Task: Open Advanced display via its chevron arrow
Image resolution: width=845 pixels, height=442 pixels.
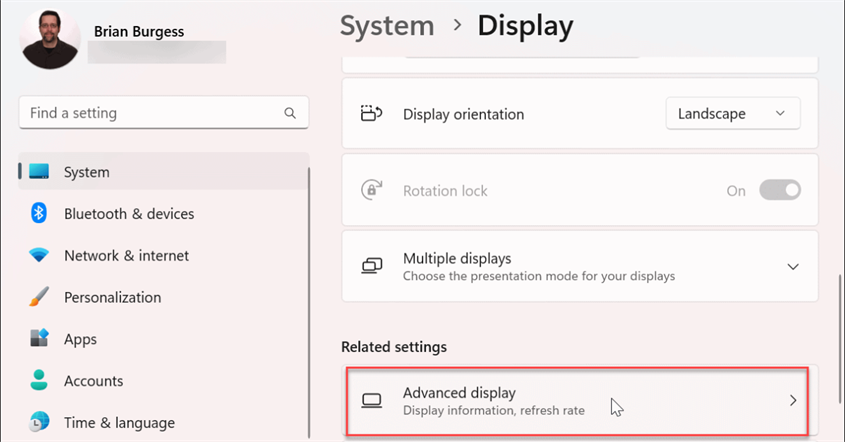Action: coord(793,400)
